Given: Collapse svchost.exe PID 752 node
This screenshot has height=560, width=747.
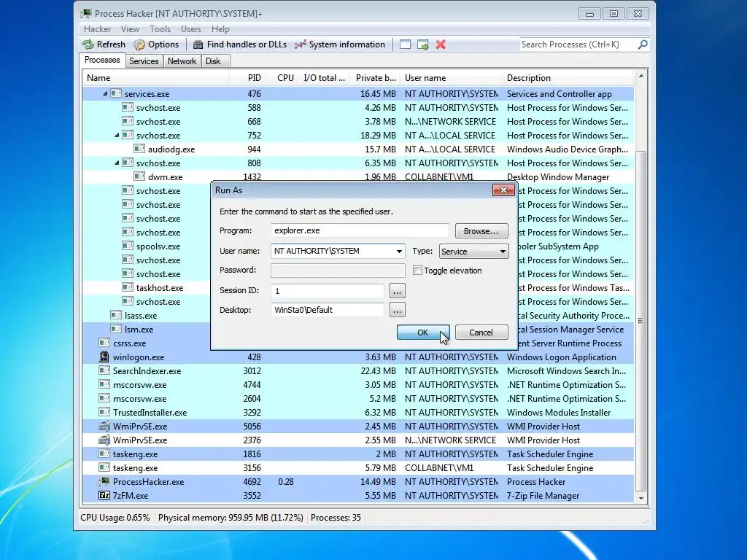Looking at the screenshot, I should tap(117, 135).
